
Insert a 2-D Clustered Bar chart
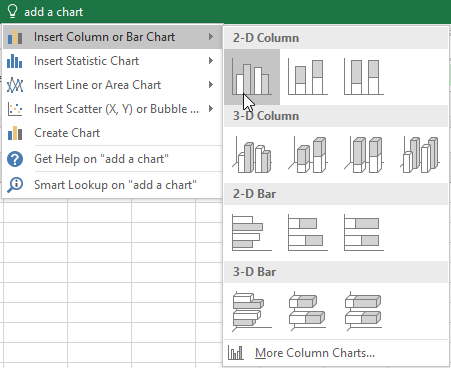(252, 233)
